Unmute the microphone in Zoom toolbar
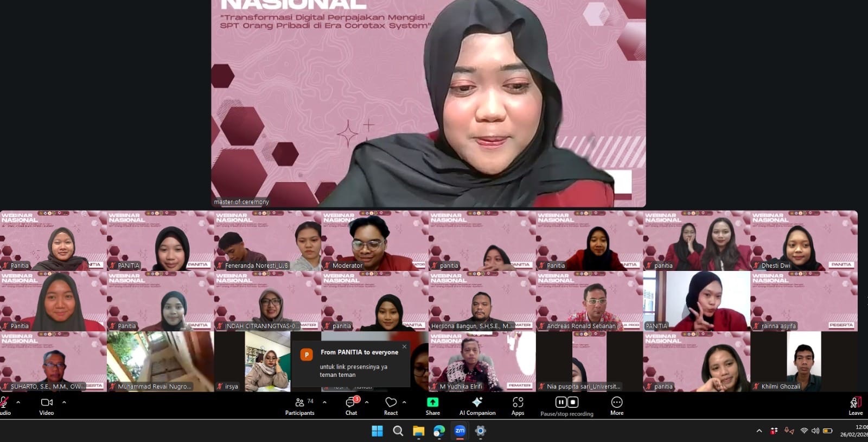868x442 pixels. (x=4, y=403)
